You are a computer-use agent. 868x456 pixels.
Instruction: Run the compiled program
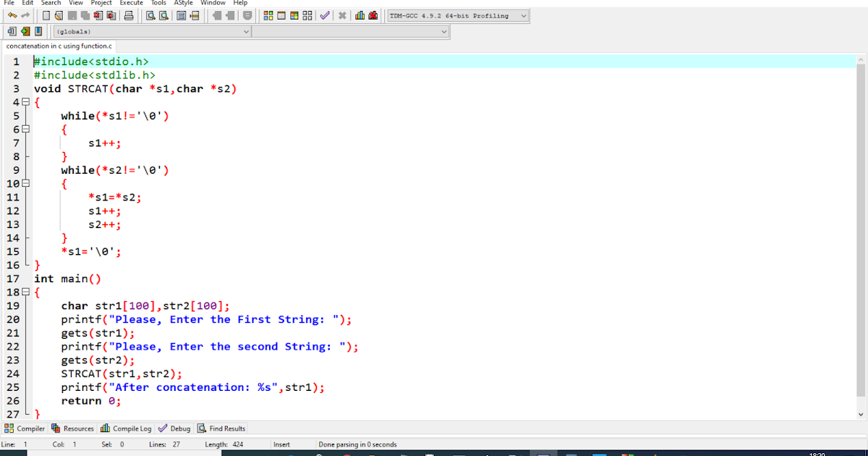pyautogui.click(x=281, y=15)
